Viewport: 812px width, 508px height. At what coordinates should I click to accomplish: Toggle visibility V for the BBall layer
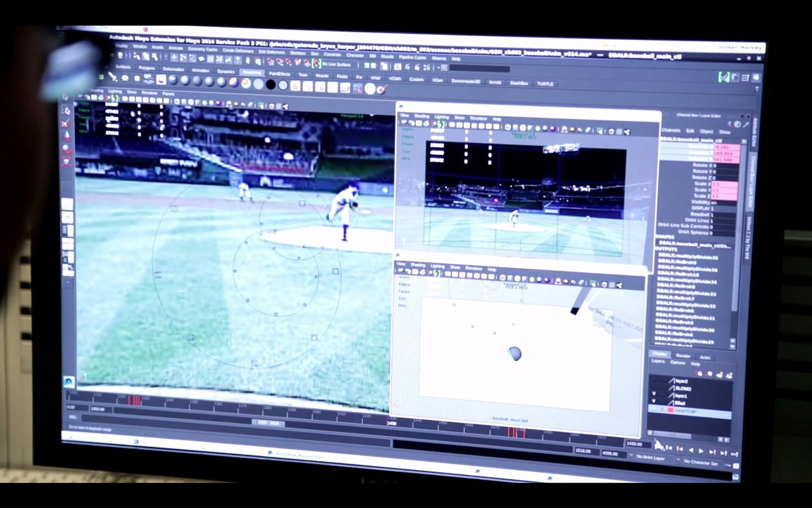[x=654, y=401]
